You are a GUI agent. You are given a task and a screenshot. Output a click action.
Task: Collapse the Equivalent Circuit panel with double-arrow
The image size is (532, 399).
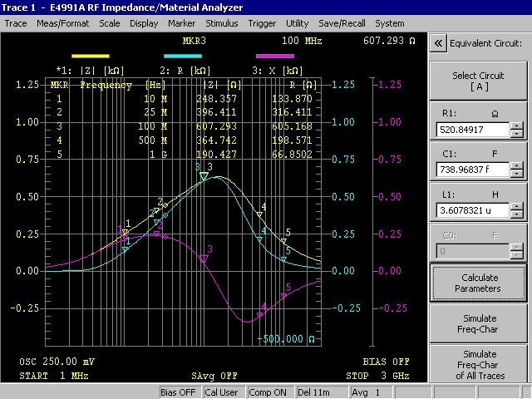point(438,43)
